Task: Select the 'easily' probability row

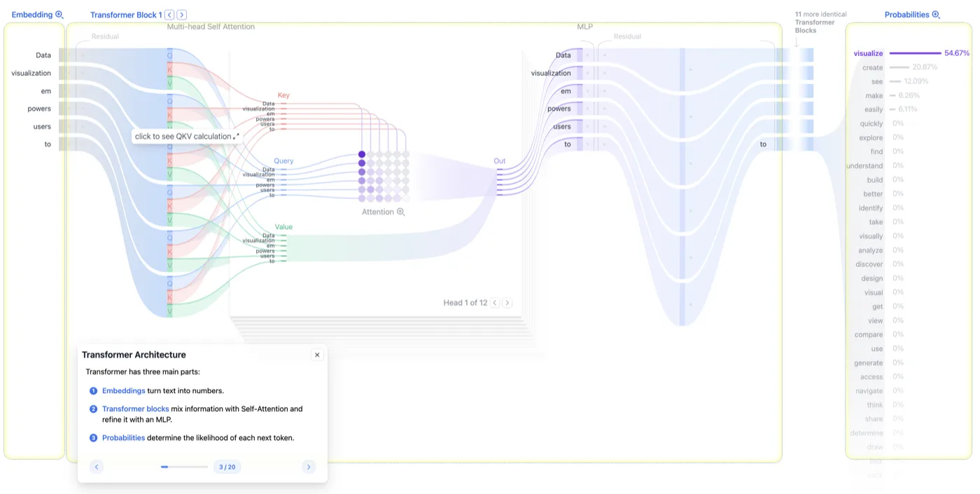Action: [x=890, y=109]
